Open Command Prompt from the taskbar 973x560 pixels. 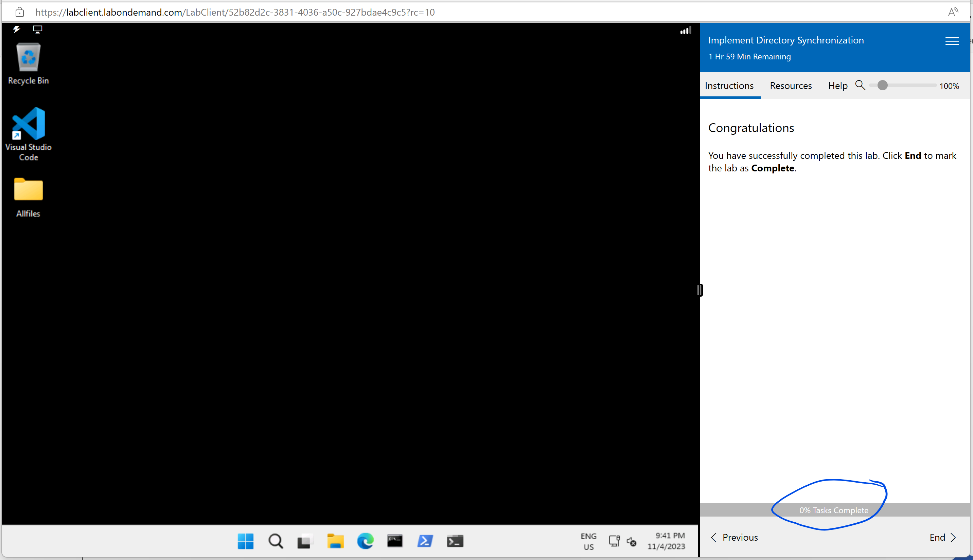[x=395, y=540]
